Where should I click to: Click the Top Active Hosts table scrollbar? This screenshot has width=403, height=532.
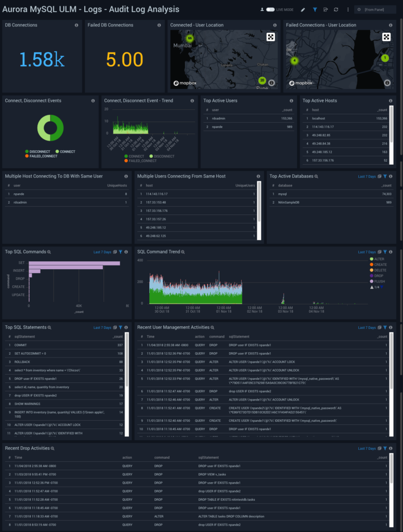(x=391, y=135)
